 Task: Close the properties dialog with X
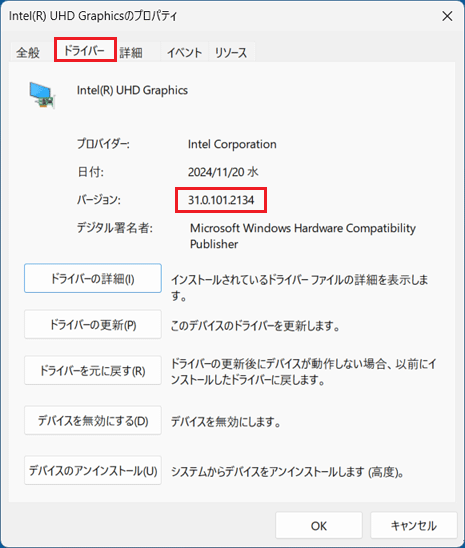click(x=447, y=16)
